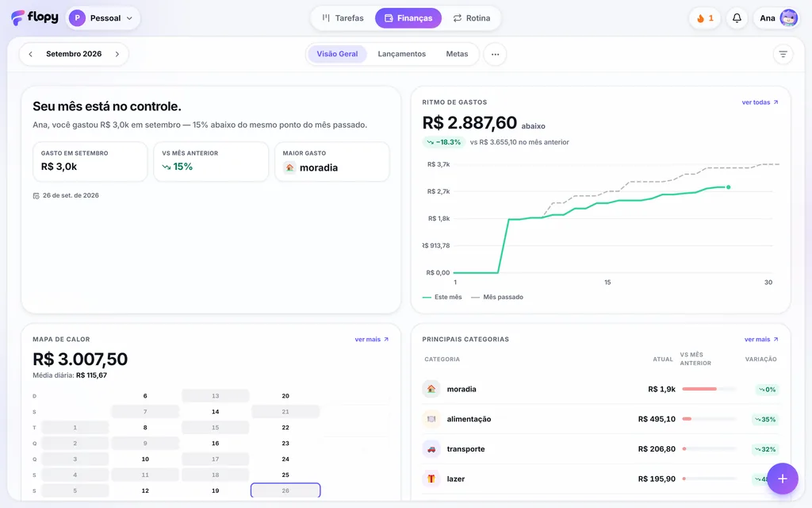The width and height of the screenshot is (812, 508).
Task: Select the alimentação category icon
Action: coord(431,419)
